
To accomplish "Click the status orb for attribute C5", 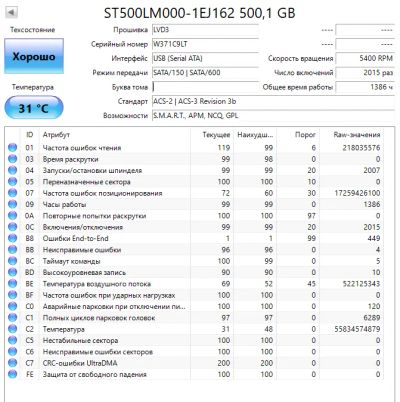I will point(12,340).
